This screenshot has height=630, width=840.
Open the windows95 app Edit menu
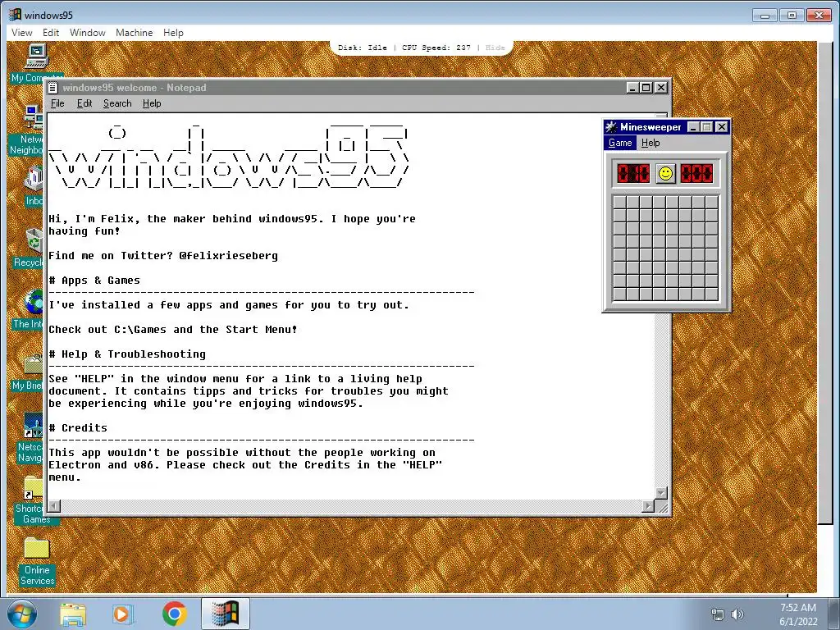pos(51,33)
